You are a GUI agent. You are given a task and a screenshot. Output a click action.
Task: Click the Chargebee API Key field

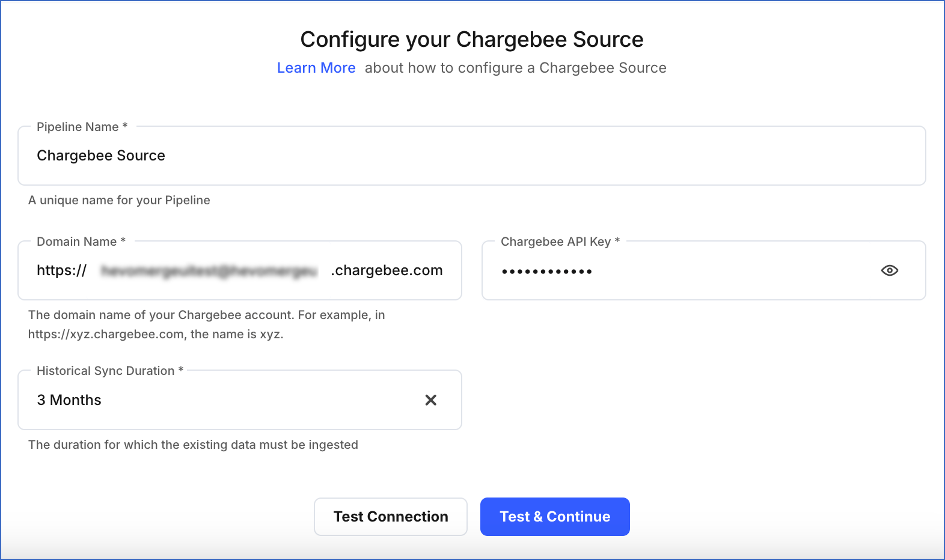tap(704, 271)
